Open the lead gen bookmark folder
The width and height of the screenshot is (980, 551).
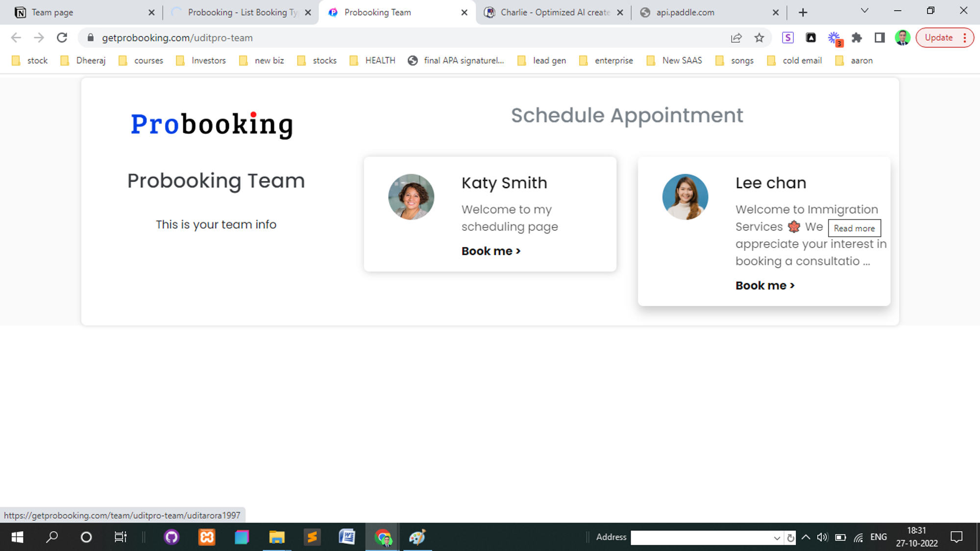click(542, 60)
